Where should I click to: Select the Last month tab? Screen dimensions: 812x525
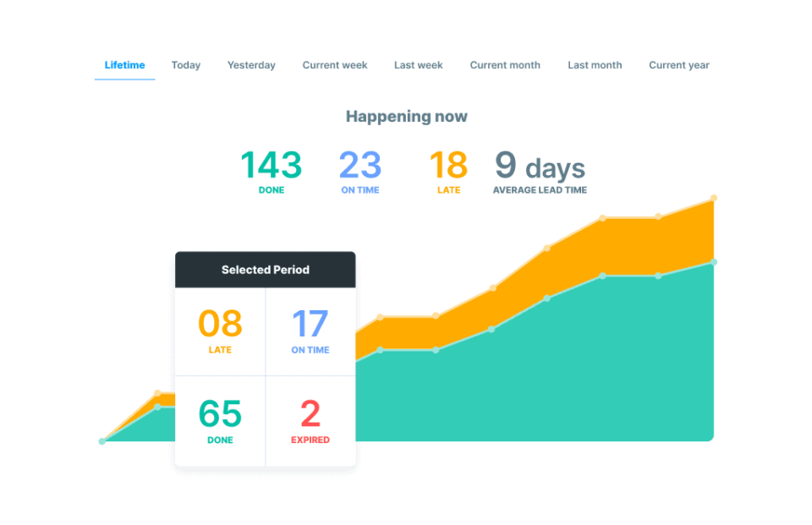point(595,65)
